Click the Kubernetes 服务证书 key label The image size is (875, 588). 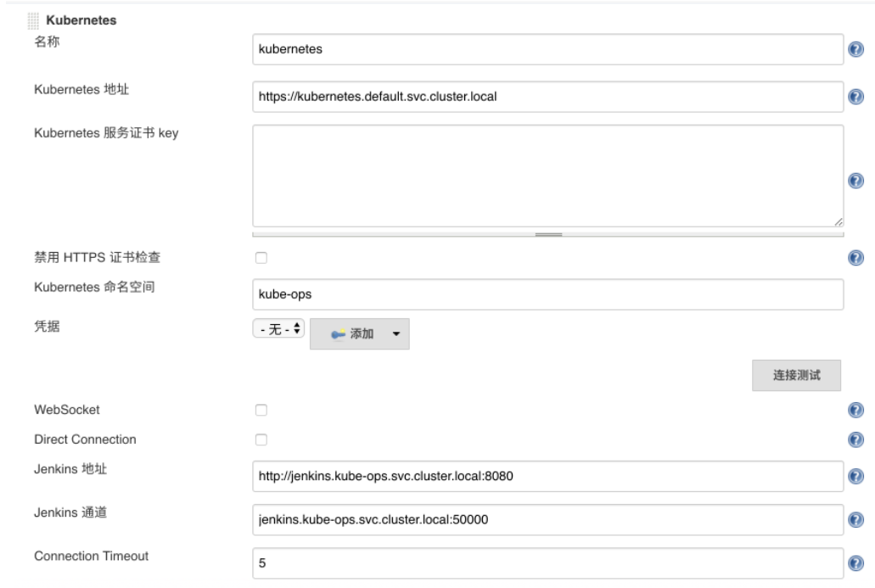(x=106, y=132)
